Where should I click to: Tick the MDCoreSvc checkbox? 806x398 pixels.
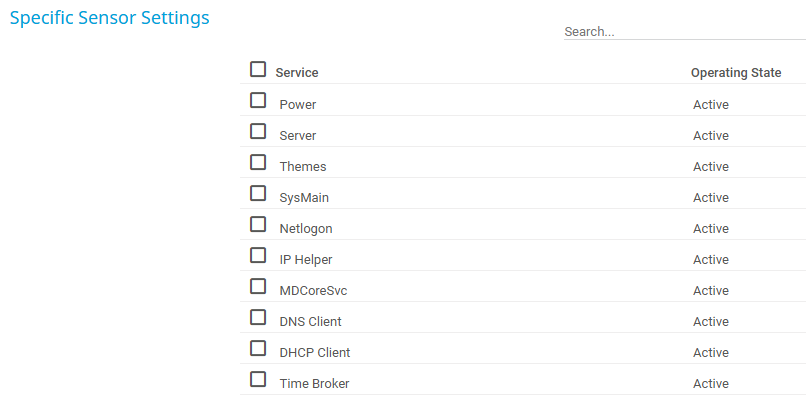point(258,286)
